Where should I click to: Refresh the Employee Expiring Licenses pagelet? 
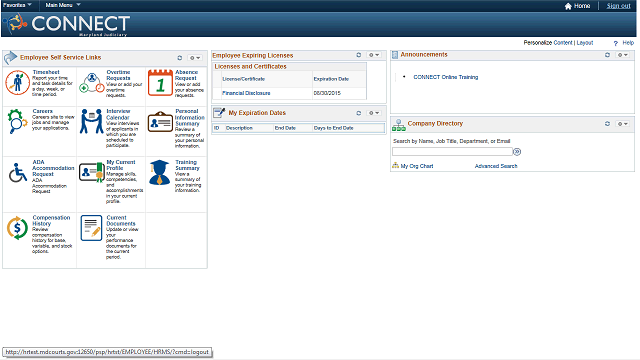tap(359, 55)
